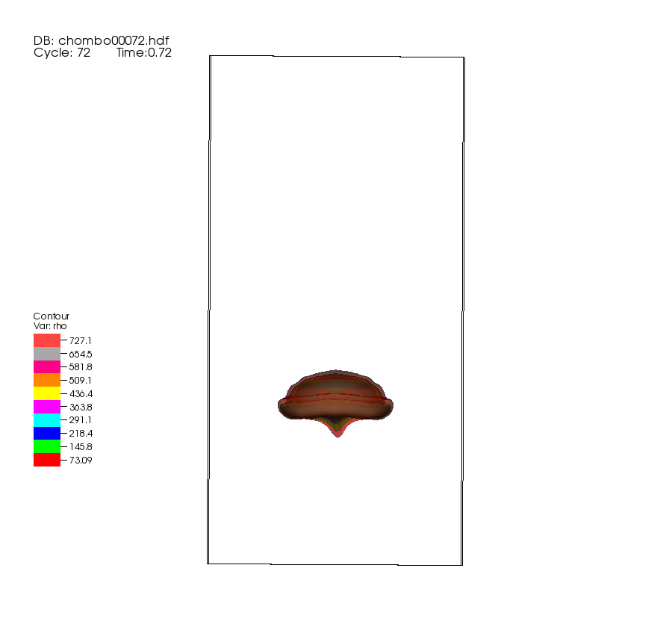Click the DB chombo00072.hdf filename label

tap(106, 40)
